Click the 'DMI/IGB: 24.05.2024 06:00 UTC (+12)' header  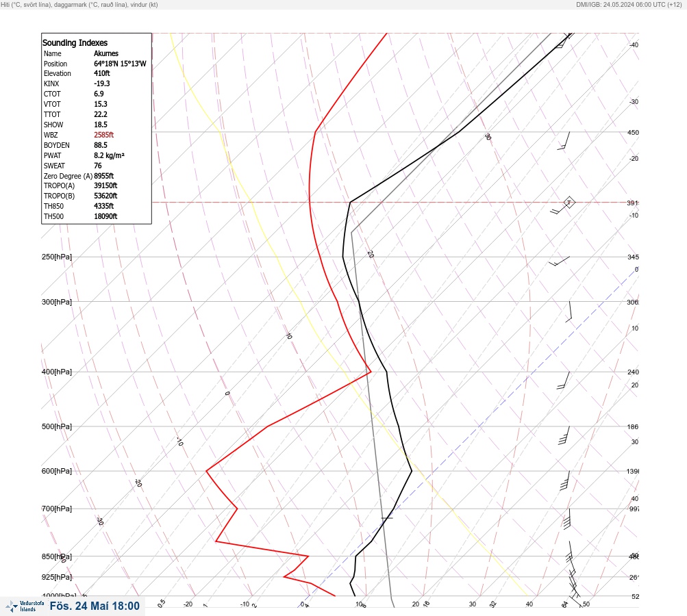pyautogui.click(x=629, y=4)
